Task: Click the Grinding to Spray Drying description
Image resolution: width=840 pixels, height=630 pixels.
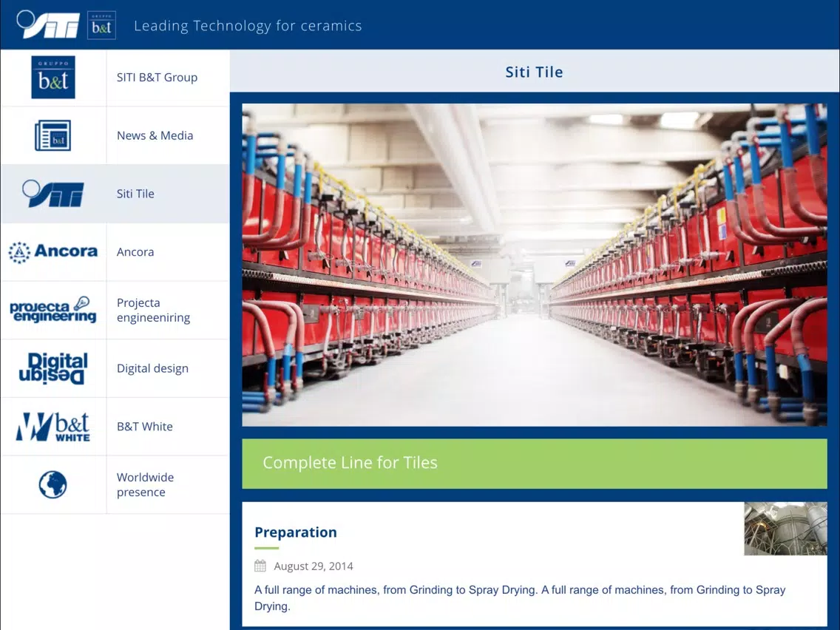Action: pyautogui.click(x=520, y=598)
